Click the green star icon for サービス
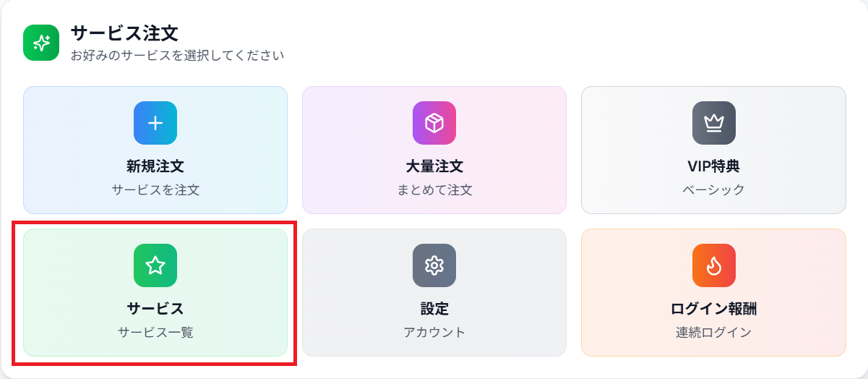868x379 pixels. tap(155, 265)
